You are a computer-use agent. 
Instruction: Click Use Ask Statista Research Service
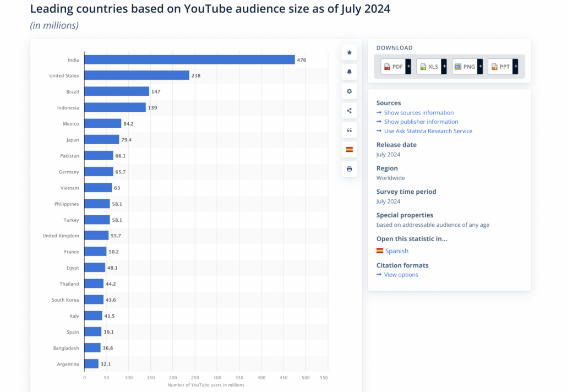pyautogui.click(x=428, y=131)
